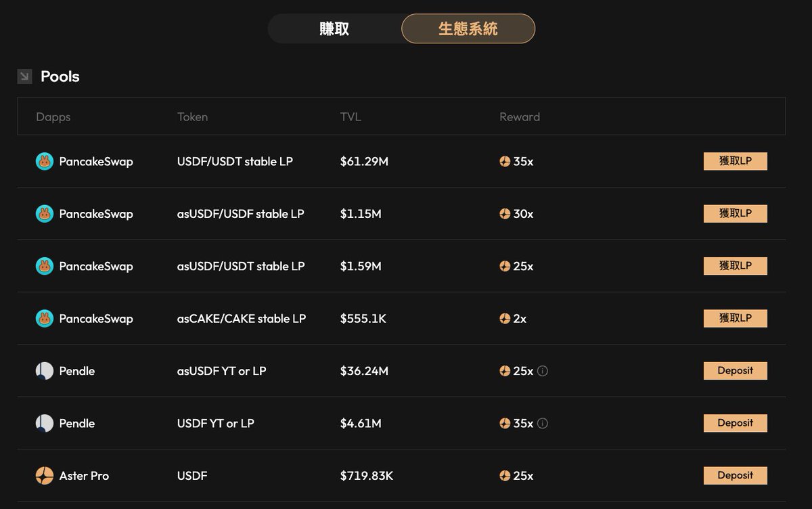
Task: Click the Dapps column header
Action: click(x=53, y=117)
